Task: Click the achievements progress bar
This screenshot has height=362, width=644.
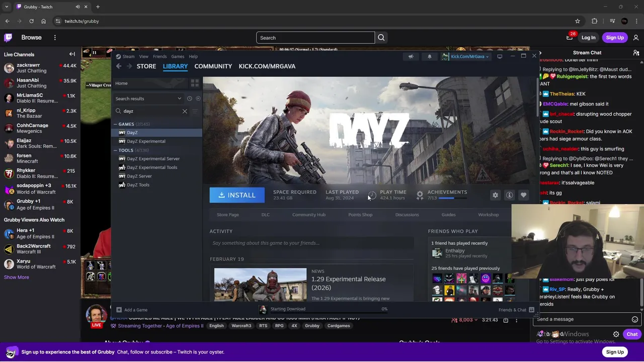Action: (452, 198)
